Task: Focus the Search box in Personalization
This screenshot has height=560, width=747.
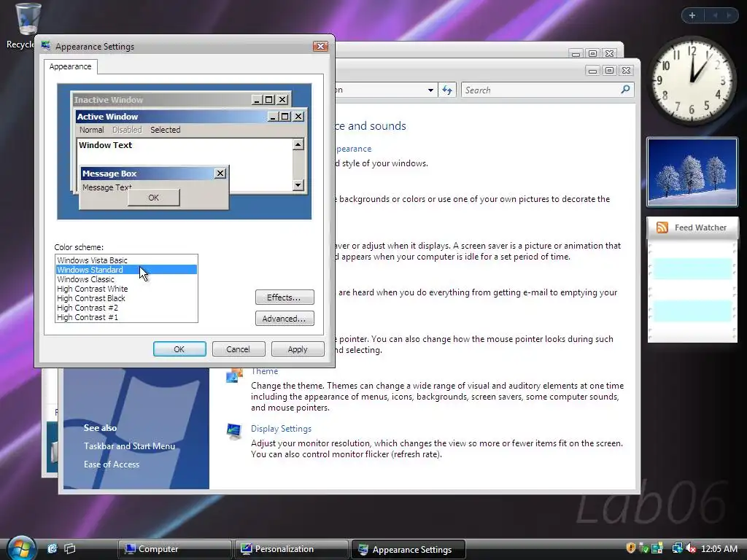Action: click(x=547, y=90)
